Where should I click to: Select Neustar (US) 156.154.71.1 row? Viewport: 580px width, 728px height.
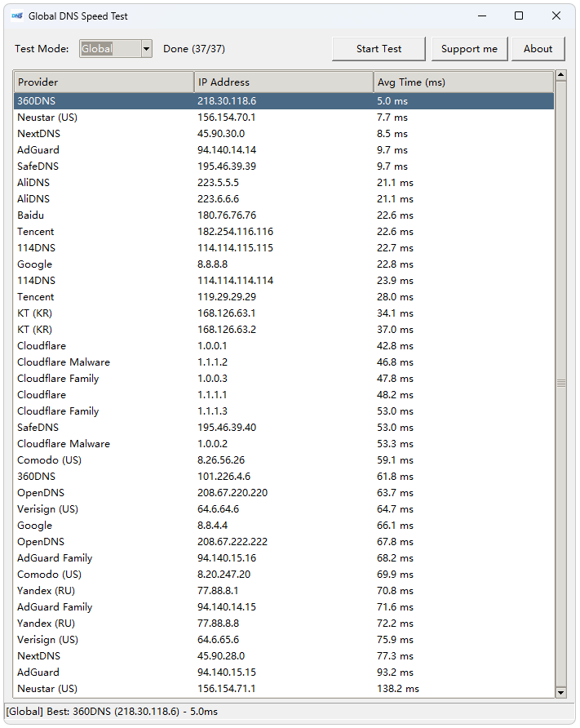click(x=284, y=689)
